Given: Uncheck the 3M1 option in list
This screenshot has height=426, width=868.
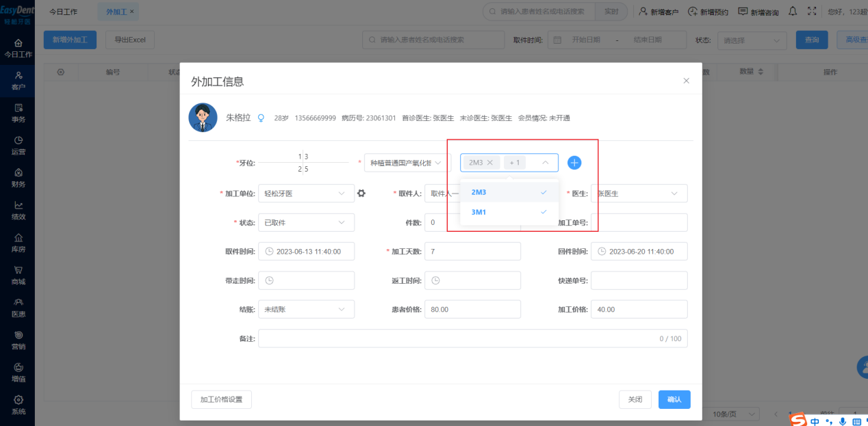Looking at the screenshot, I should pos(509,212).
